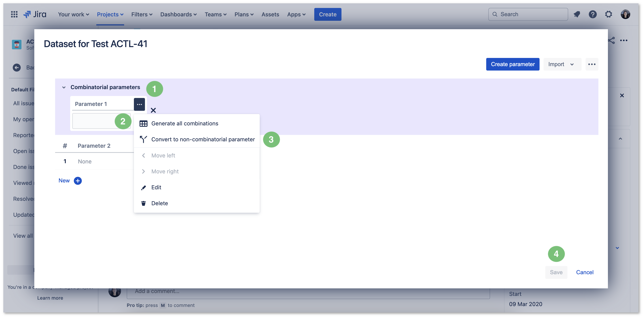The width and height of the screenshot is (644, 318).
Task: Click the Parameter 1 three-dots menu button
Action: coord(139,104)
